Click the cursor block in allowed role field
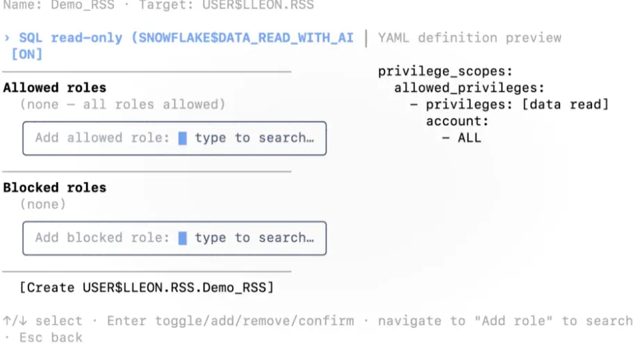Screen dimensions: 644x362 pos(183,138)
